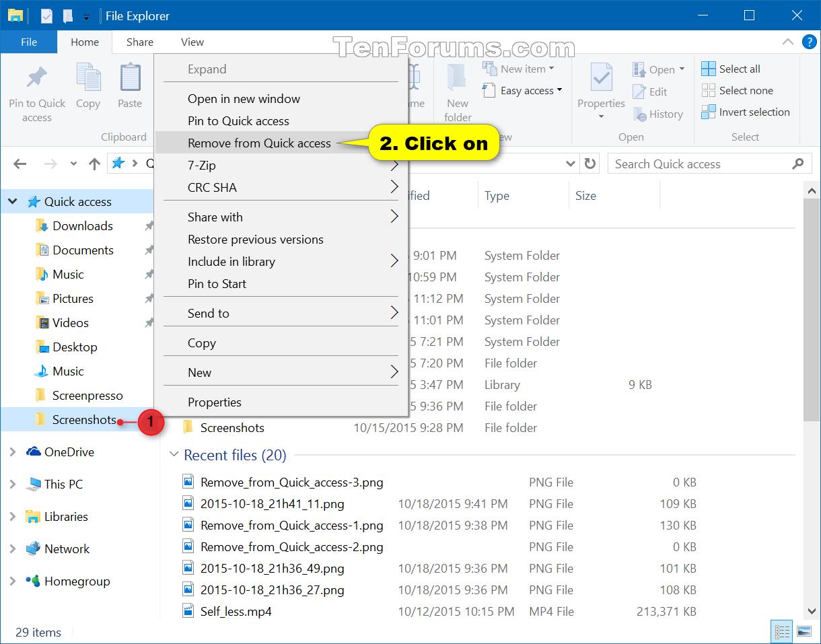Select Downloads under Quick access

[x=74, y=225]
